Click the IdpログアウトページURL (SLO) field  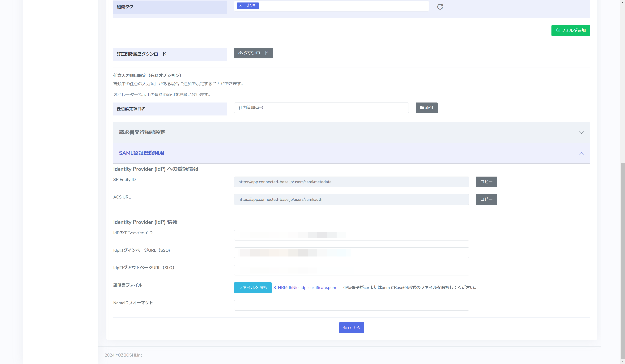(351, 270)
